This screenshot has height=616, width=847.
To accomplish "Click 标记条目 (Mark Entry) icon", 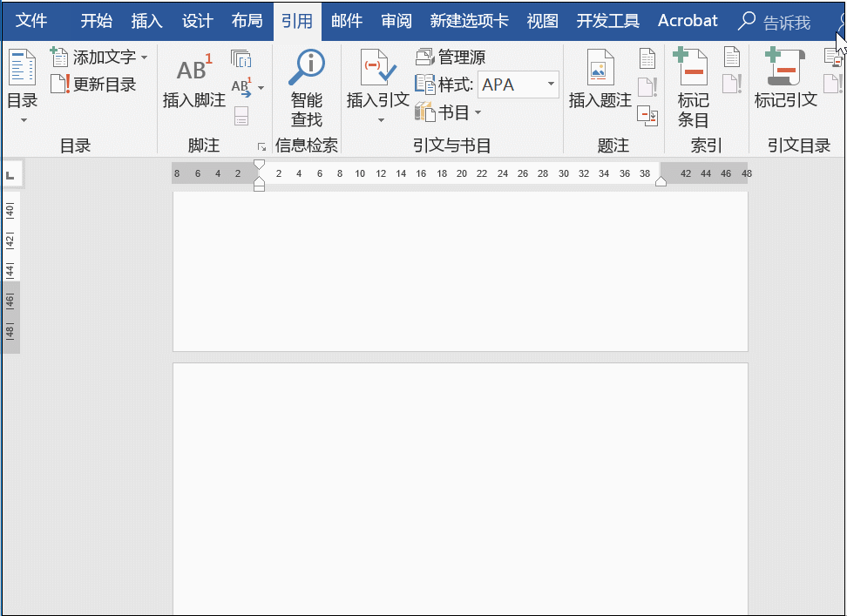I will [690, 67].
